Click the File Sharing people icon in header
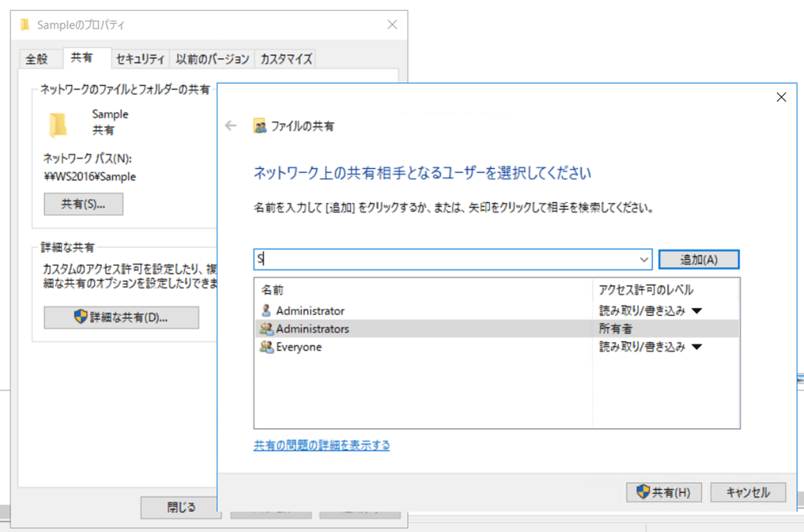Screen dimensions: 804x532 260,126
